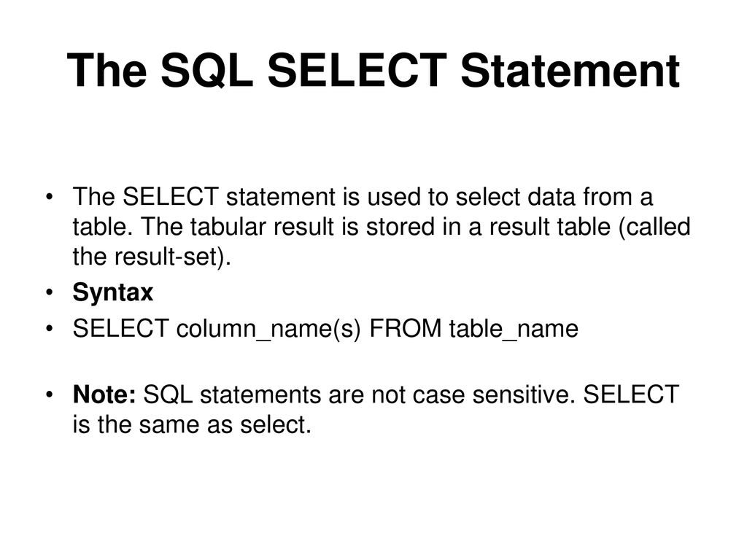Image resolution: width=747 pixels, height=560 pixels.
Task: Click the slide title "The SQL SELECT Statement"
Action: 373,71
